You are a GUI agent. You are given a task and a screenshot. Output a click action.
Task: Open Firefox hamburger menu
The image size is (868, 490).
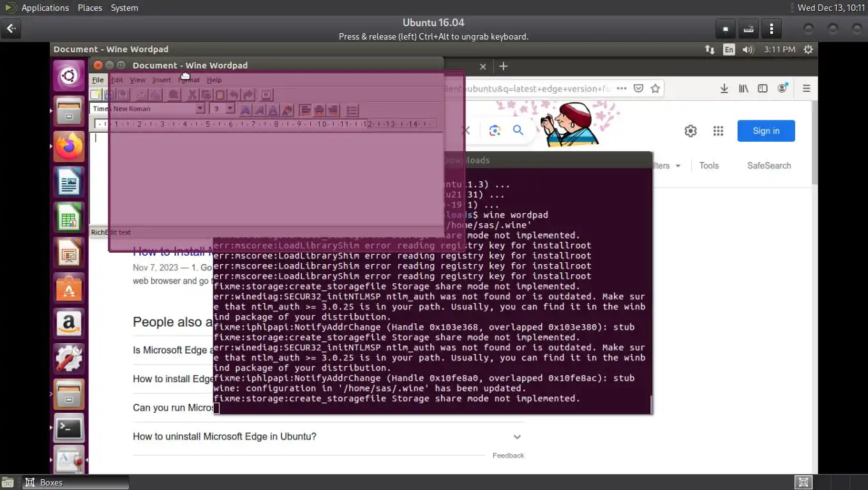click(807, 89)
